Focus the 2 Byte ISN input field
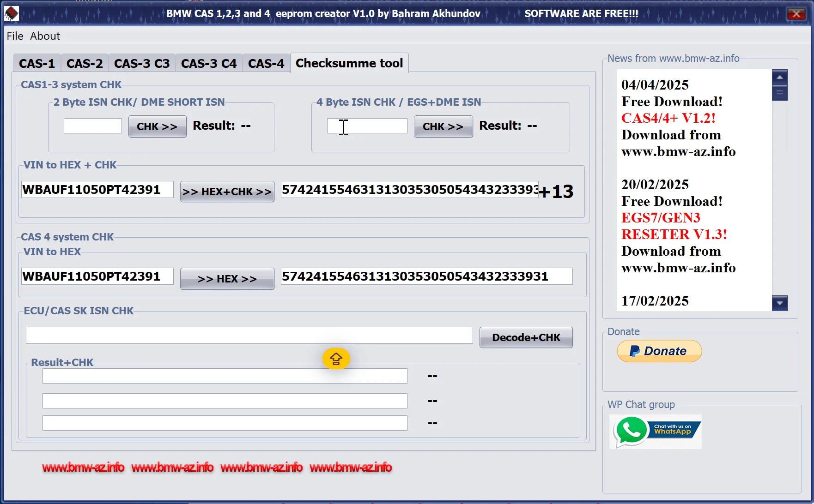 pos(93,126)
